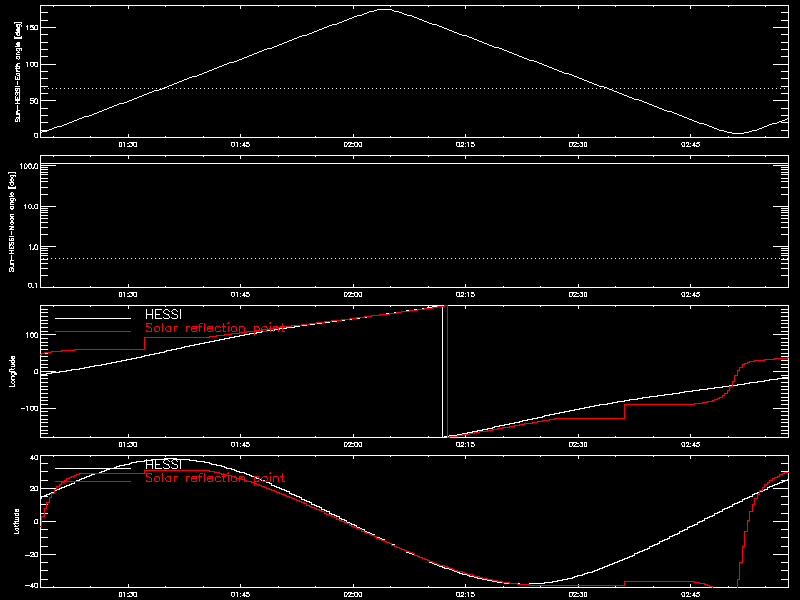This screenshot has height=600, width=800.
Task: Click the "40" tick on Latitude axis
Action: tap(34, 458)
